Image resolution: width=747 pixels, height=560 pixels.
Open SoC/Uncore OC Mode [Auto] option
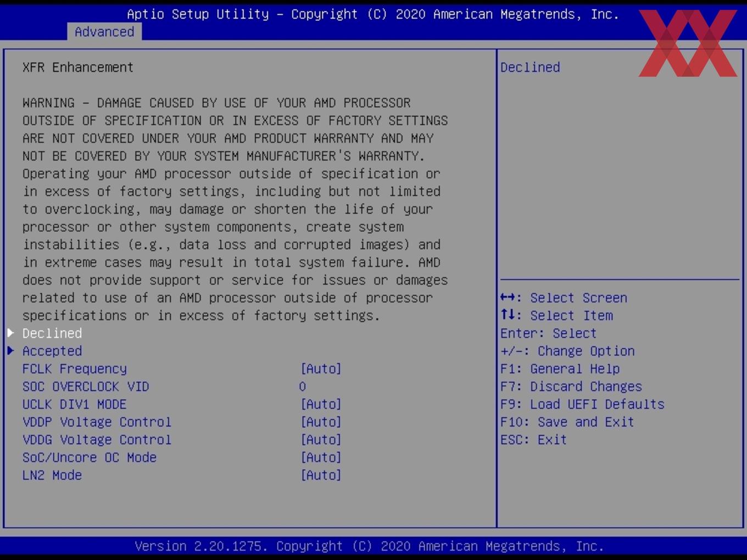pyautogui.click(x=321, y=457)
